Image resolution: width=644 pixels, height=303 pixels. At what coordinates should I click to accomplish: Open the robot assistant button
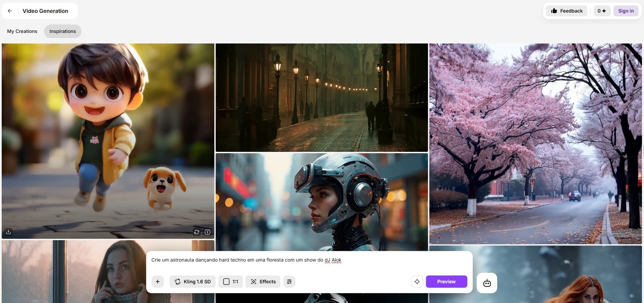click(487, 283)
